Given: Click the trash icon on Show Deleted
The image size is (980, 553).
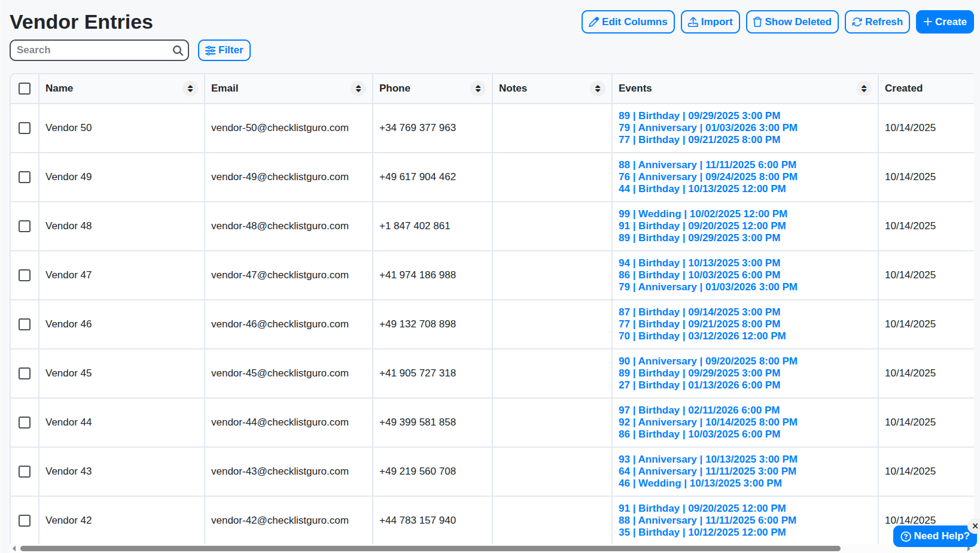Looking at the screenshot, I should click(757, 22).
